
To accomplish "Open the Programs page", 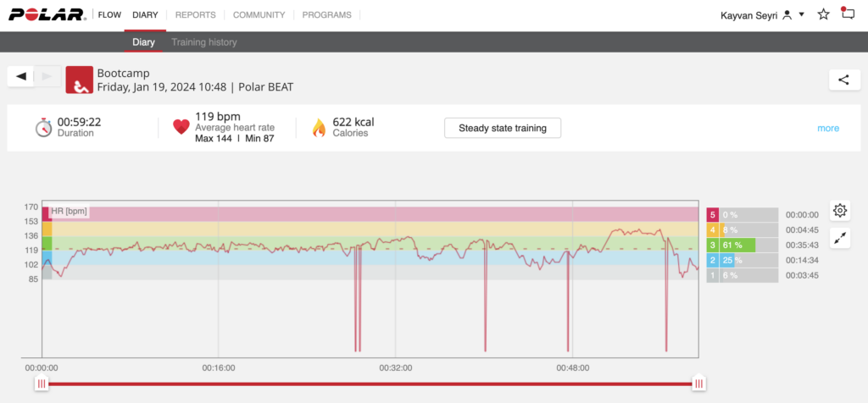I will (x=328, y=14).
